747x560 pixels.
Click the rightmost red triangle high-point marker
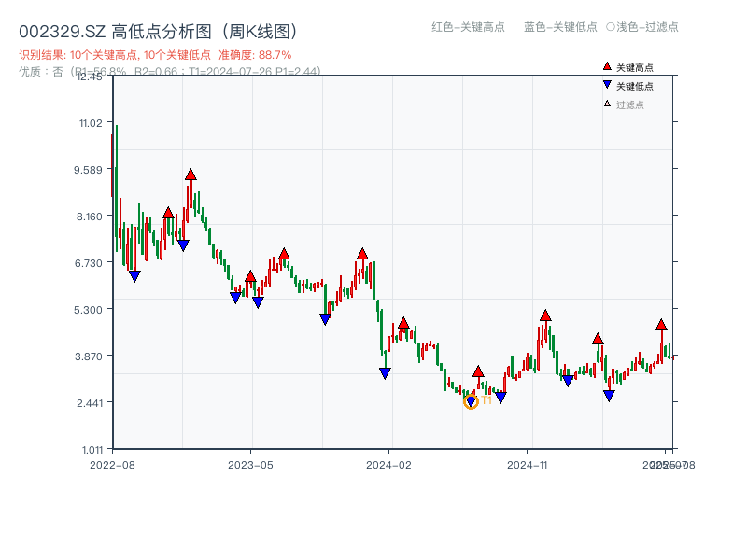pyautogui.click(x=661, y=327)
